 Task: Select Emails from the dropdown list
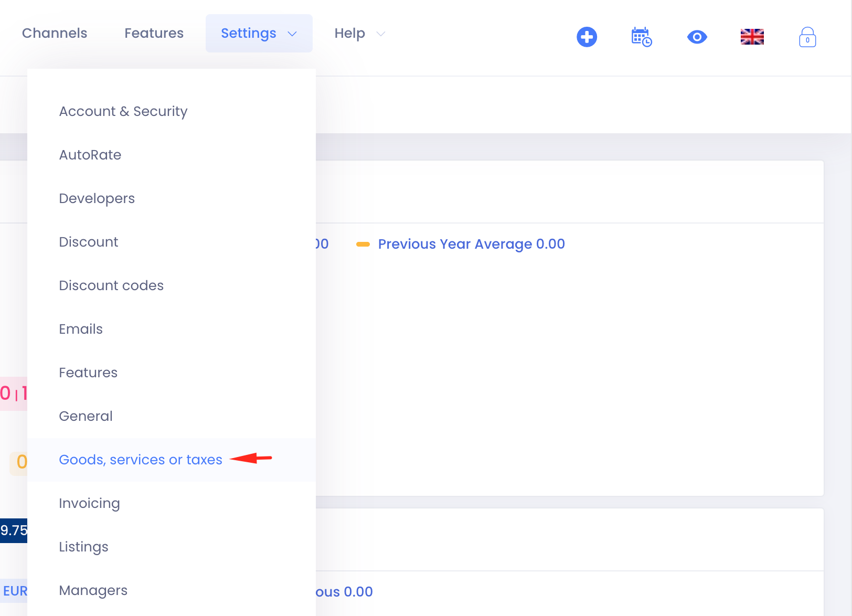[81, 329]
